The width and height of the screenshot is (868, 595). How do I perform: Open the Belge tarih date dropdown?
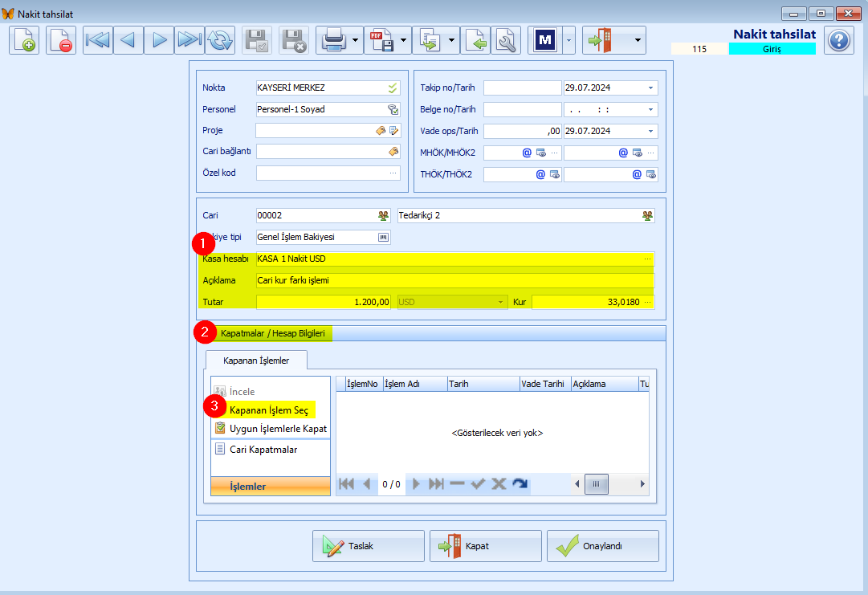pyautogui.click(x=650, y=109)
